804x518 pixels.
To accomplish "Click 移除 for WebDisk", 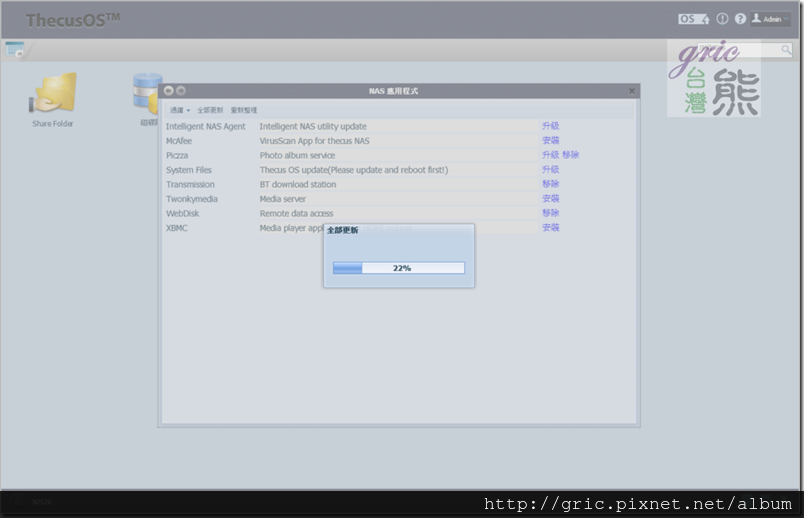I will click(551, 212).
